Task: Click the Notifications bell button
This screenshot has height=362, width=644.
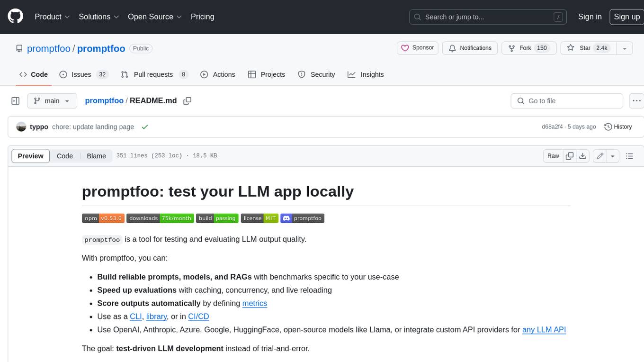Action: click(x=470, y=48)
